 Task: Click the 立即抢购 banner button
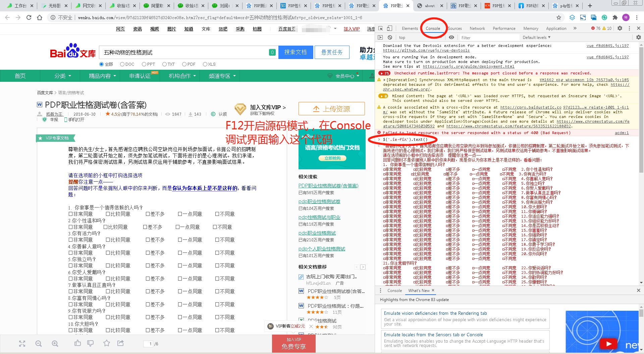(x=332, y=158)
